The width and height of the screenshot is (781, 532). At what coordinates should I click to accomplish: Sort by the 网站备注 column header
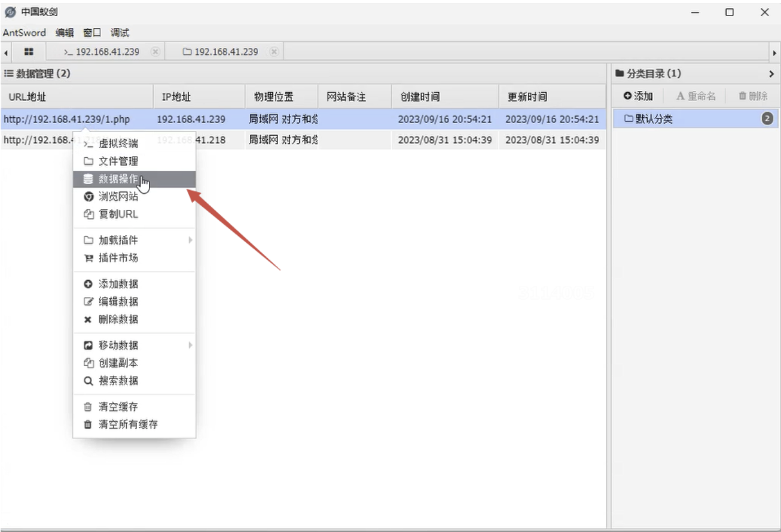(x=355, y=97)
